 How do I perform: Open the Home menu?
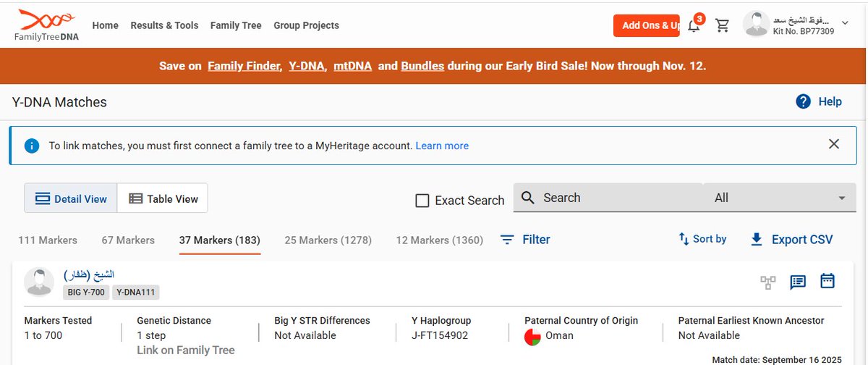pos(106,25)
